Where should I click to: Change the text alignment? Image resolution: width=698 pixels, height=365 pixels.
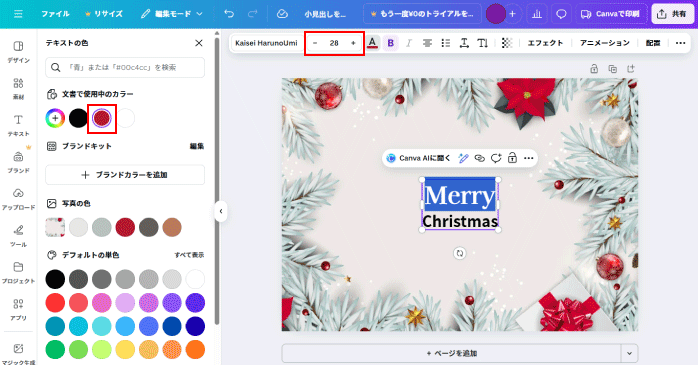(x=427, y=43)
